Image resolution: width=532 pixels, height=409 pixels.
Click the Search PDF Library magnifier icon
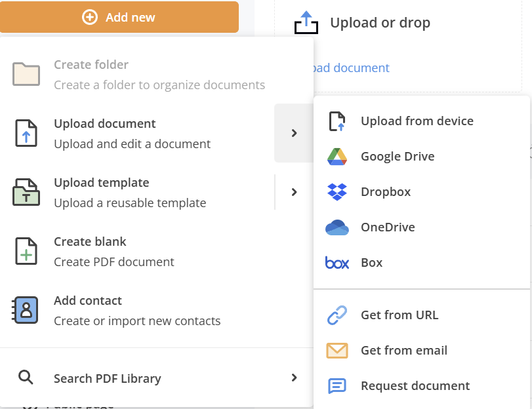coord(26,378)
